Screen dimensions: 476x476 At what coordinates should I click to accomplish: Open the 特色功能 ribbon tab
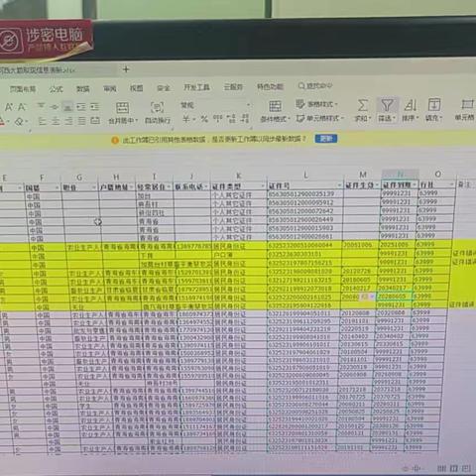tap(270, 86)
